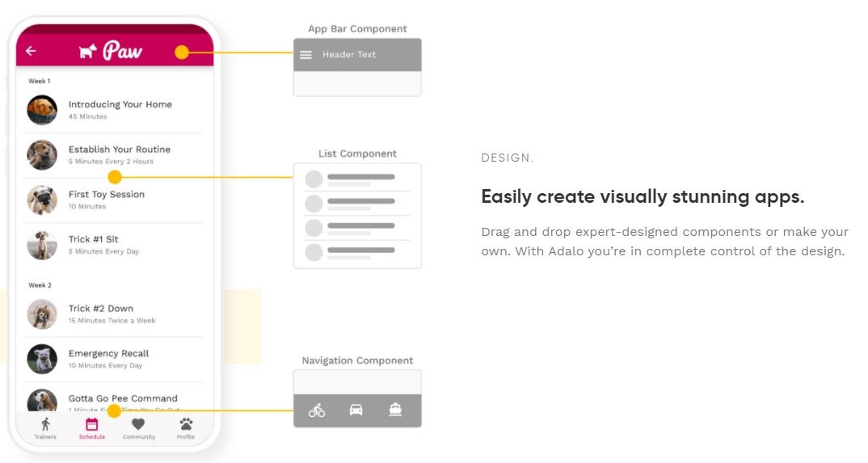Click Emergency Recall puppy thumbnail

point(42,359)
